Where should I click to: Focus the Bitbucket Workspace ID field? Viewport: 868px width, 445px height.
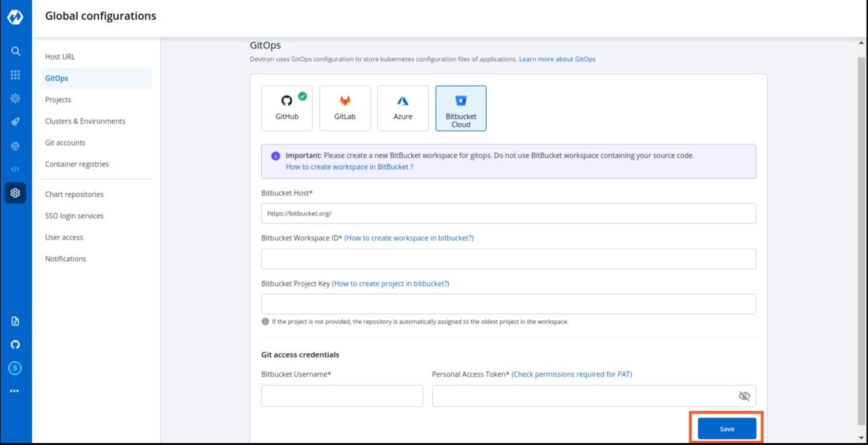[508, 259]
